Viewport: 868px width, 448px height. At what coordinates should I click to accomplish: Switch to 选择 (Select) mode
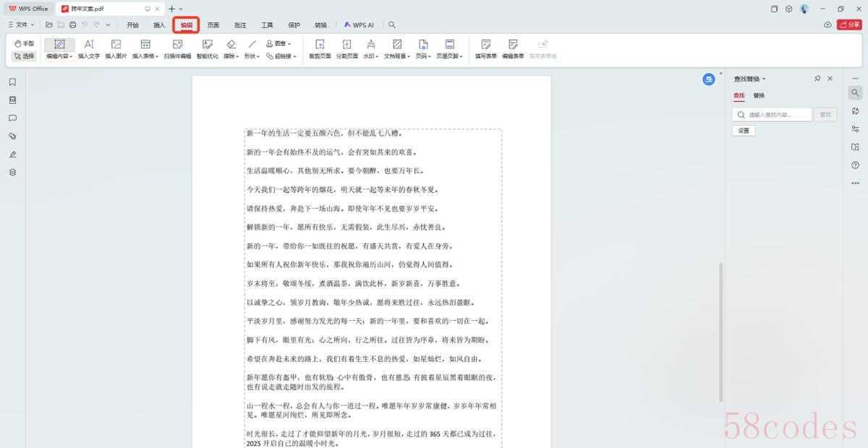tap(24, 56)
